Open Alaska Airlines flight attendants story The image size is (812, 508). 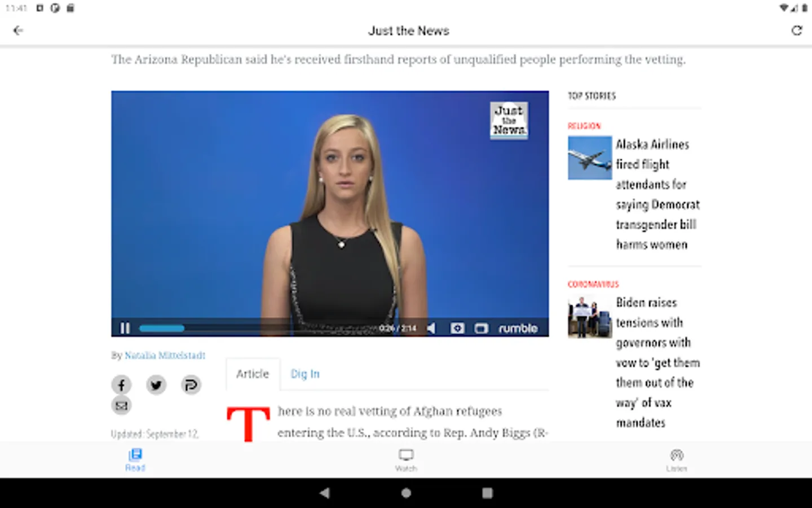[x=657, y=194]
